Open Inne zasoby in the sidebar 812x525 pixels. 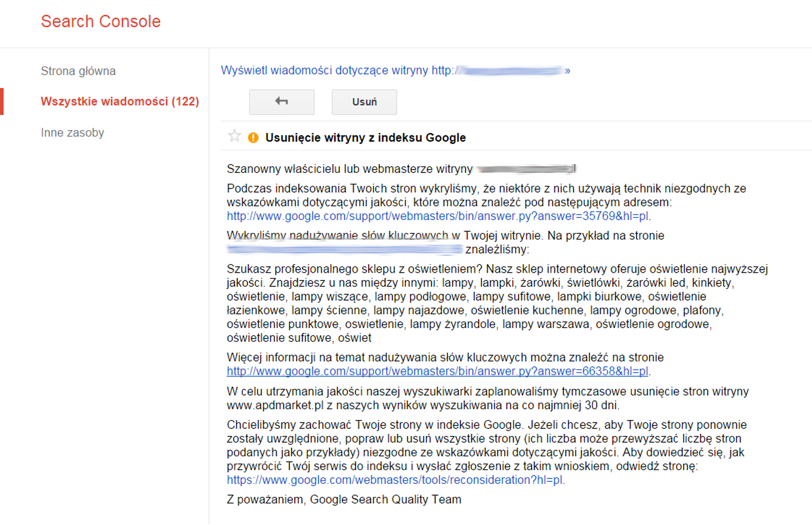coord(72,132)
